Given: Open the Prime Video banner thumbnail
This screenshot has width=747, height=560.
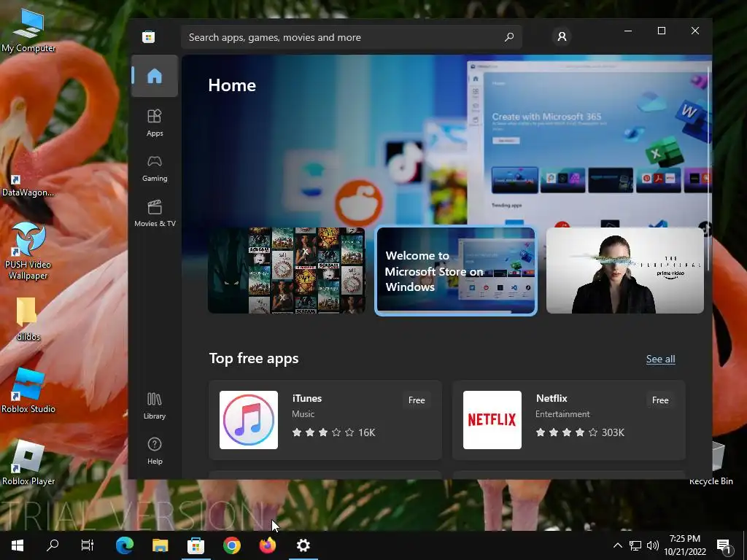Looking at the screenshot, I should 624,271.
